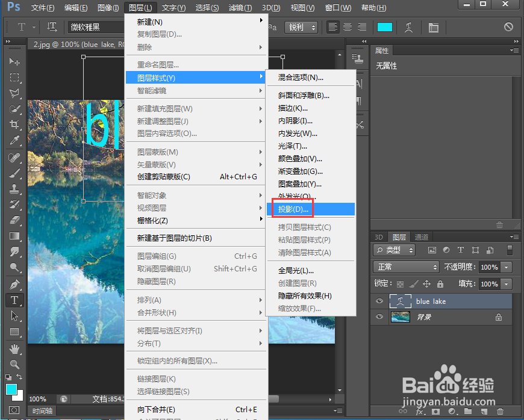Select the Brush tool
The width and height of the screenshot is (524, 420).
tap(14, 173)
